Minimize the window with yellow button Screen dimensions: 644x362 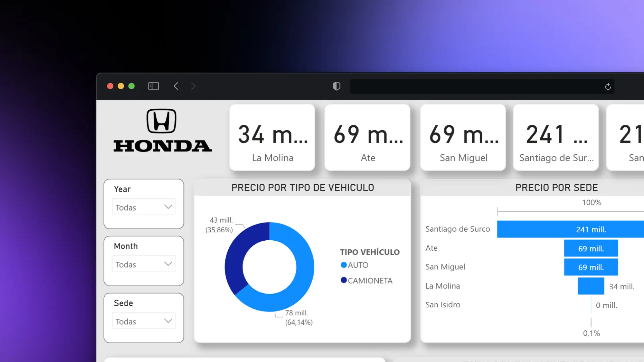(121, 86)
